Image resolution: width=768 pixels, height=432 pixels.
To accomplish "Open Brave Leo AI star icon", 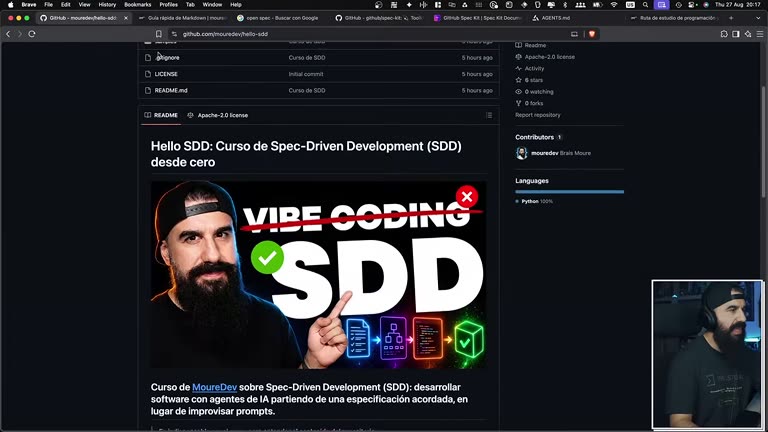I will coord(747,34).
